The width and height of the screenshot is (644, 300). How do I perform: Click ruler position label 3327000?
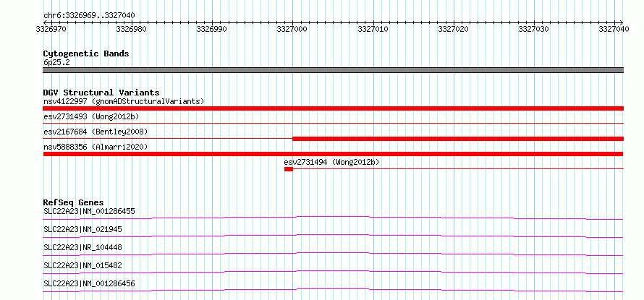tap(292, 30)
